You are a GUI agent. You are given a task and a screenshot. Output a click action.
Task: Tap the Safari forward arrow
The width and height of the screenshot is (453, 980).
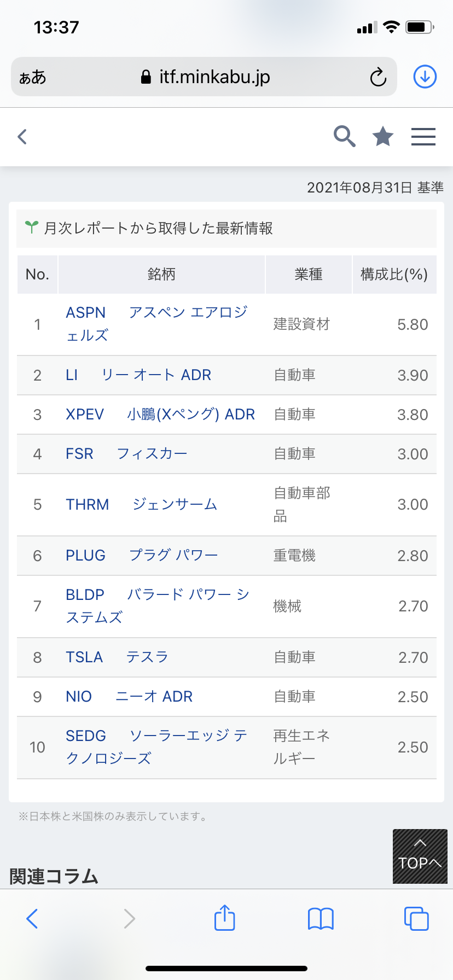coord(129,918)
